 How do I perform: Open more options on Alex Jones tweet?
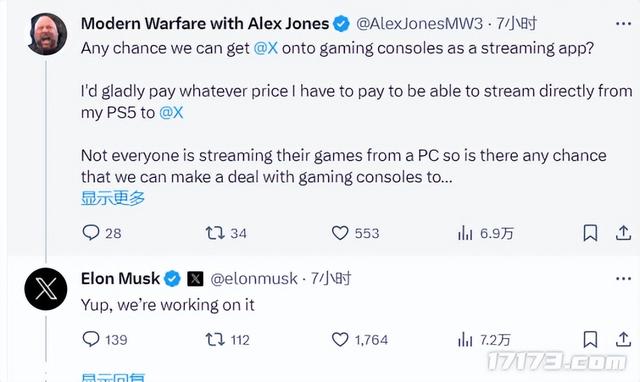click(x=623, y=24)
